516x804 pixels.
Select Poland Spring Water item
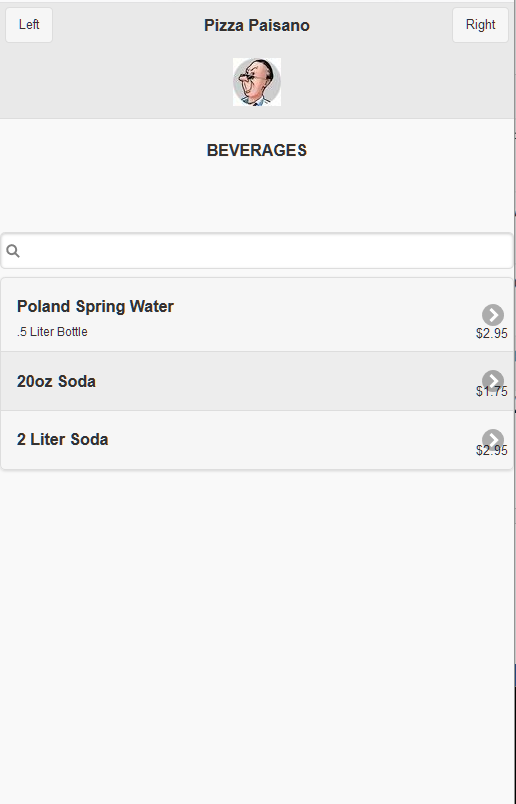(x=257, y=315)
